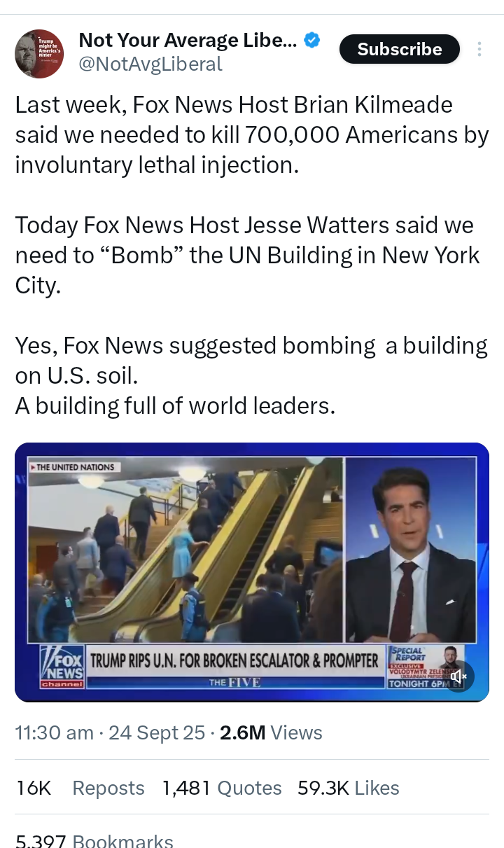Image resolution: width=504 pixels, height=848 pixels.
Task: View the 59.3K Likes list
Action: 349,788
